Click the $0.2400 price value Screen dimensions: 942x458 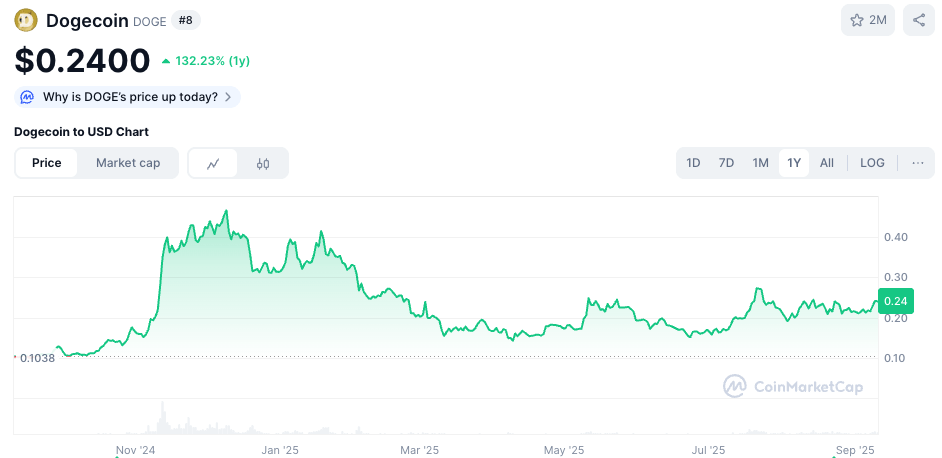(x=82, y=61)
